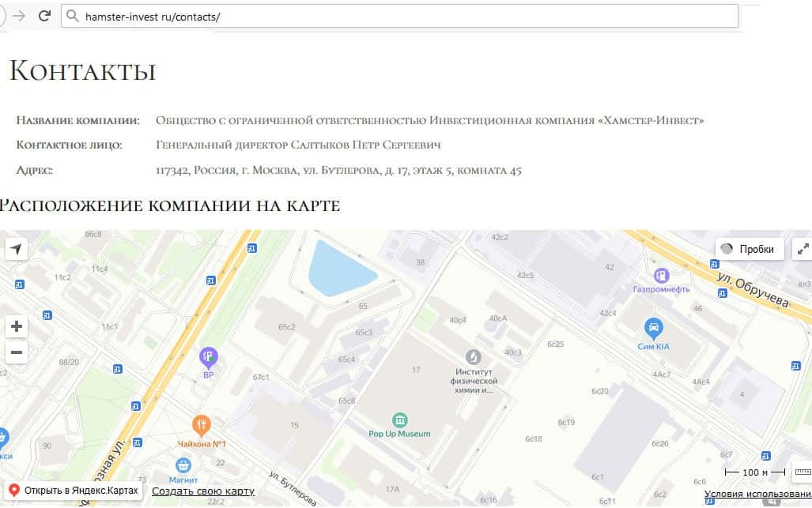Click the Контакты page heading

click(x=82, y=70)
